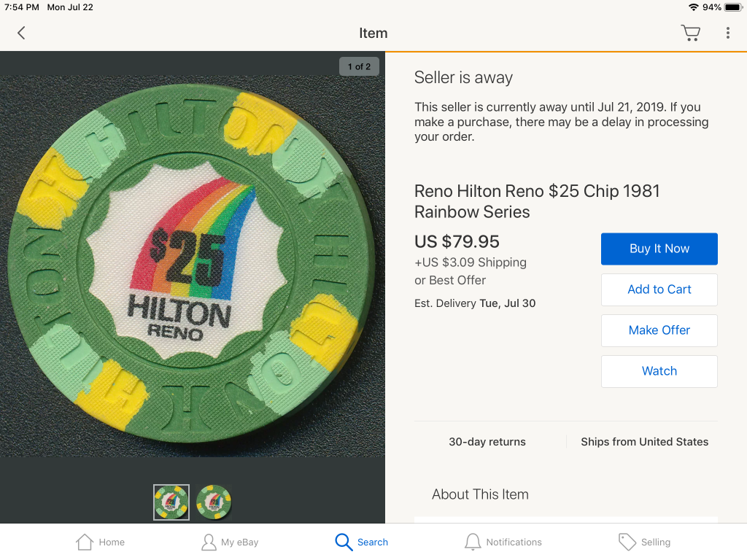The image size is (747, 560).
Task: Select the first chip thumbnail
Action: coord(171,502)
